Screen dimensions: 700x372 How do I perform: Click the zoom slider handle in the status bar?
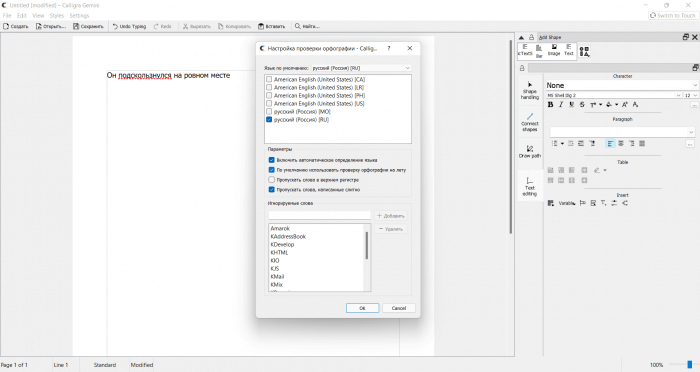pos(690,365)
